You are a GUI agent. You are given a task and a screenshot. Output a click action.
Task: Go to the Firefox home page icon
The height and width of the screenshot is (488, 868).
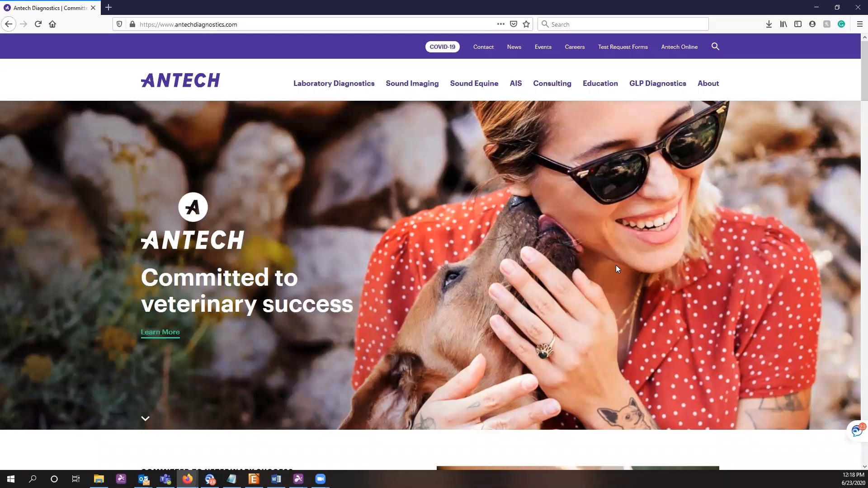(x=52, y=24)
